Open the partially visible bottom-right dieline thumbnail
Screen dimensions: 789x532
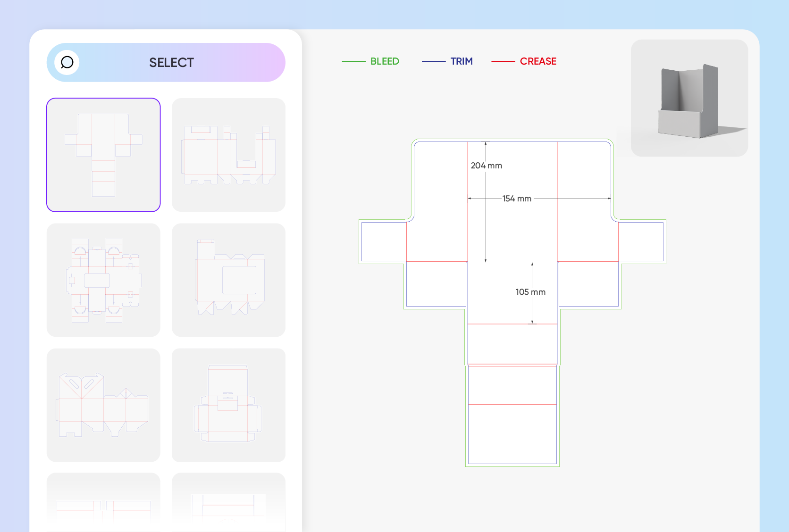[228, 502]
